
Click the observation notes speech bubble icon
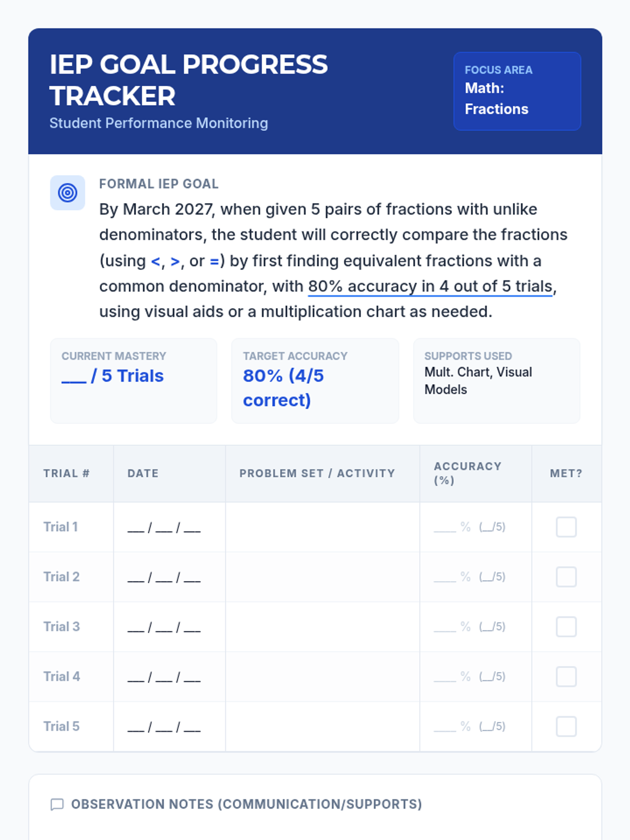57,804
